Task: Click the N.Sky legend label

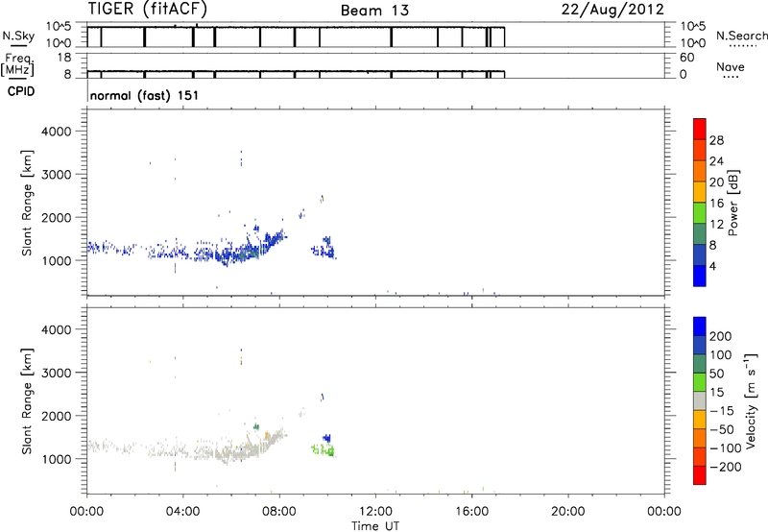Action: (x=18, y=36)
